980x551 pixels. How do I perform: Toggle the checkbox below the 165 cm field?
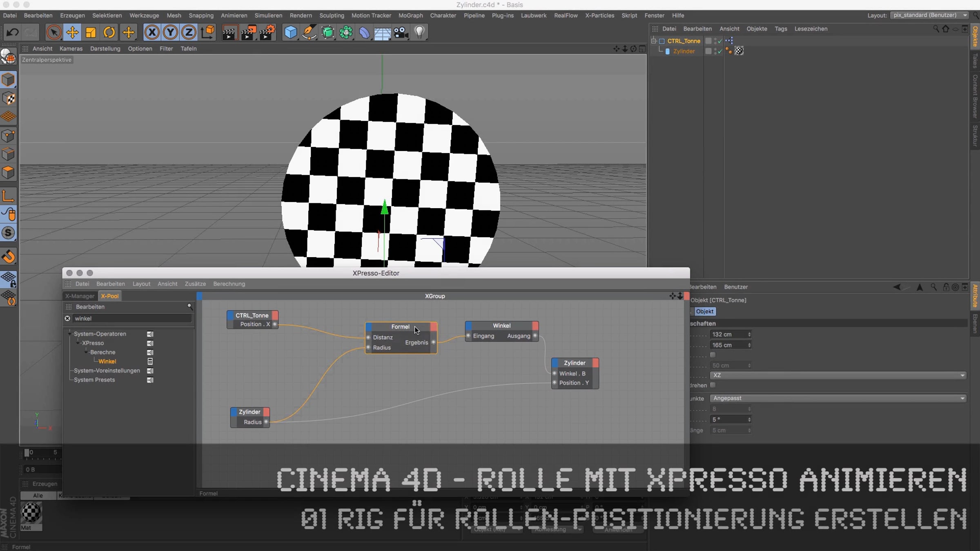pos(713,355)
